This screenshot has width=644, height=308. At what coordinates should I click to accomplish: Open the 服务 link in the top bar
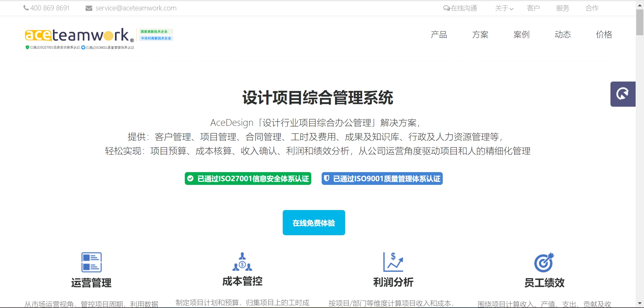point(562,8)
